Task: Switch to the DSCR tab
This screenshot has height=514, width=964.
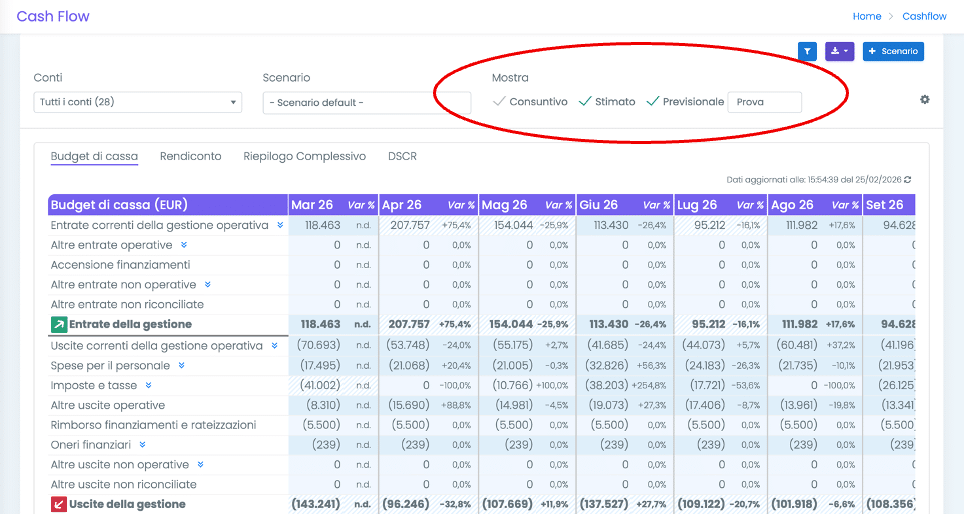Action: 402,157
